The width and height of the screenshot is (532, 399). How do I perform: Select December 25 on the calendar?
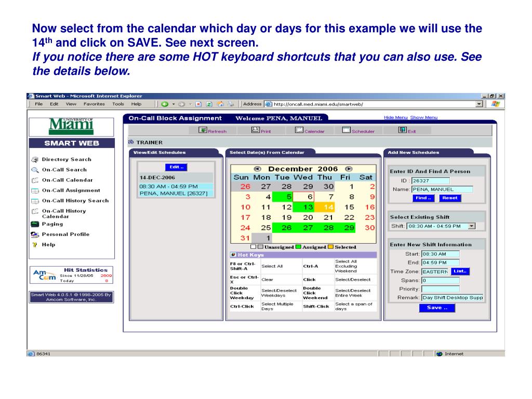[x=262, y=228]
